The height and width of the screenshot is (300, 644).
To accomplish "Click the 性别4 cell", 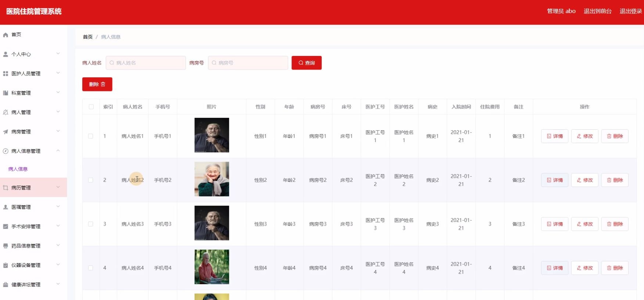I will tap(261, 268).
